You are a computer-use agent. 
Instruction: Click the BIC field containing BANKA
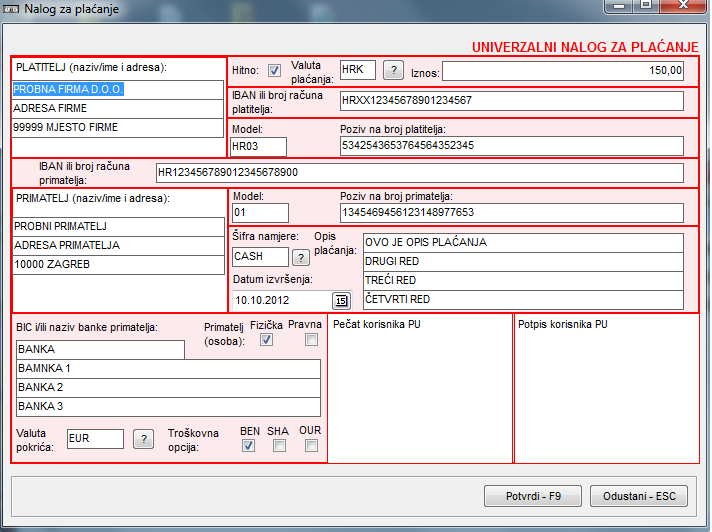(x=100, y=350)
